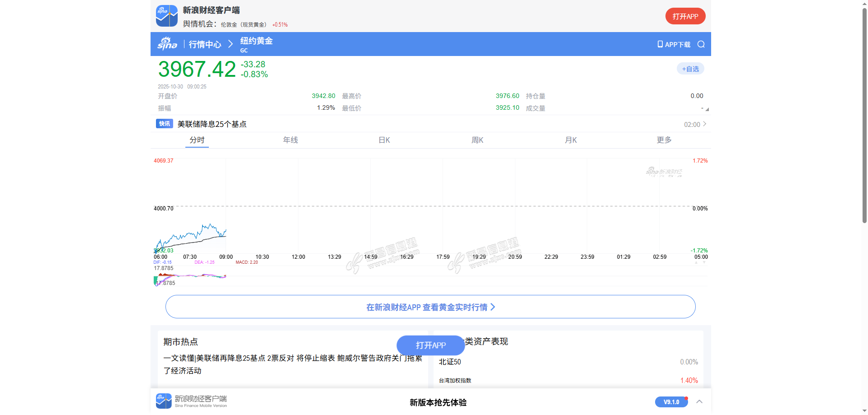
Task: Expand the bottom banner with the up chevron
Action: (699, 401)
